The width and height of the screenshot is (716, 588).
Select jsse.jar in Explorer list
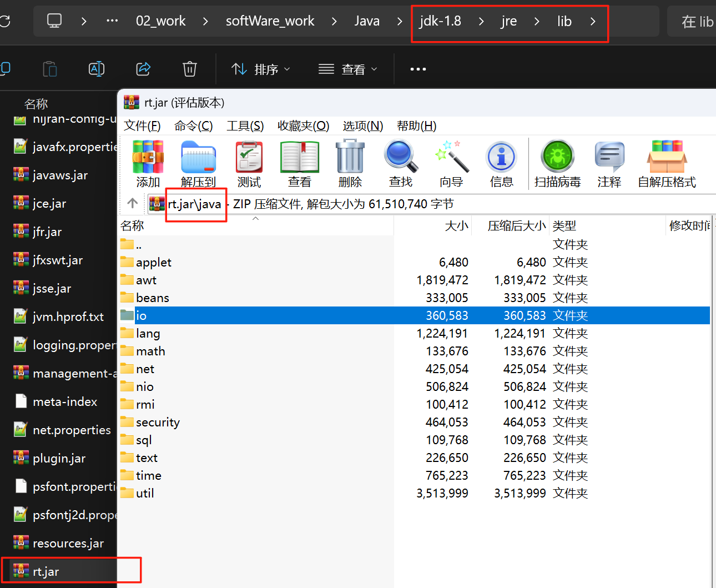click(x=52, y=288)
